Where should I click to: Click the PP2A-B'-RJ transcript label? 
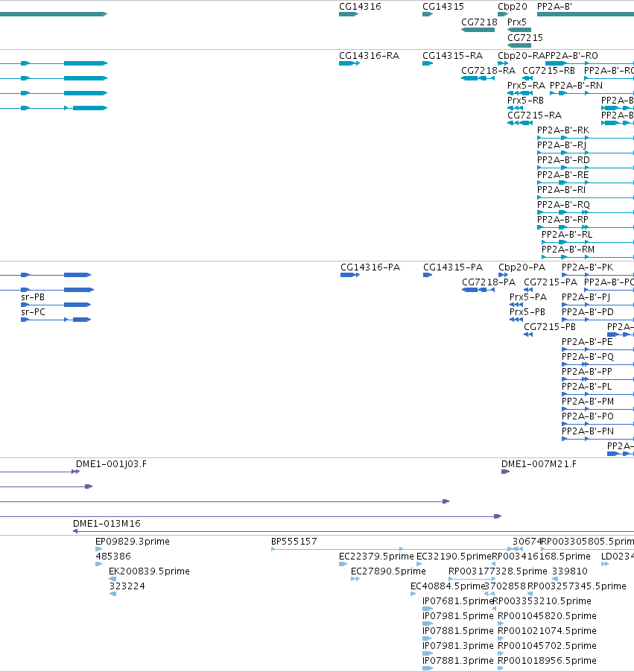coord(562,145)
